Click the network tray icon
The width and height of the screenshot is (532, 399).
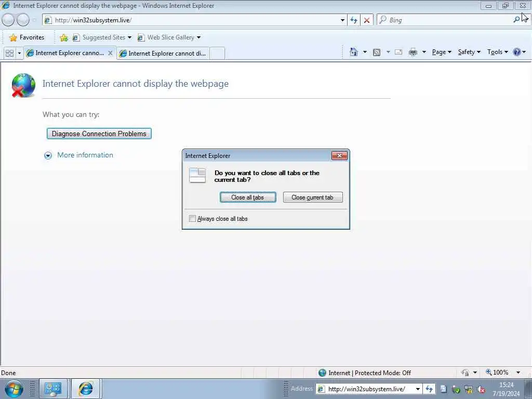[469, 390]
